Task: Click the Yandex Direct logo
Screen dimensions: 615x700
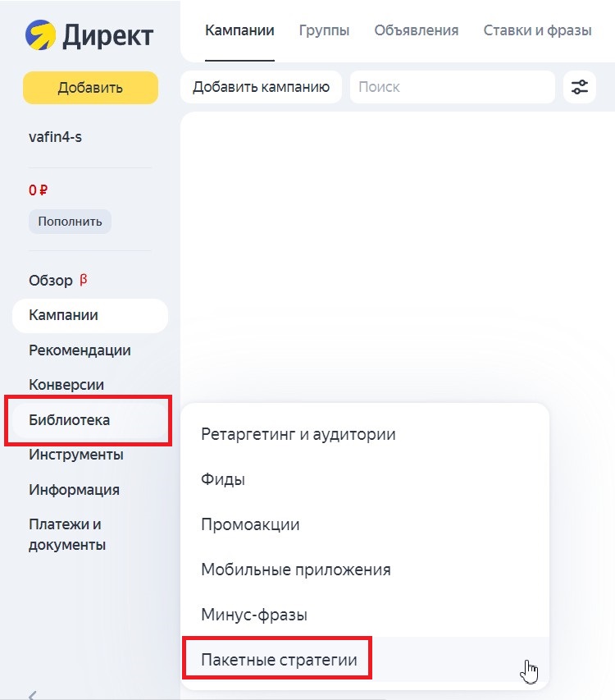Action: (89, 35)
